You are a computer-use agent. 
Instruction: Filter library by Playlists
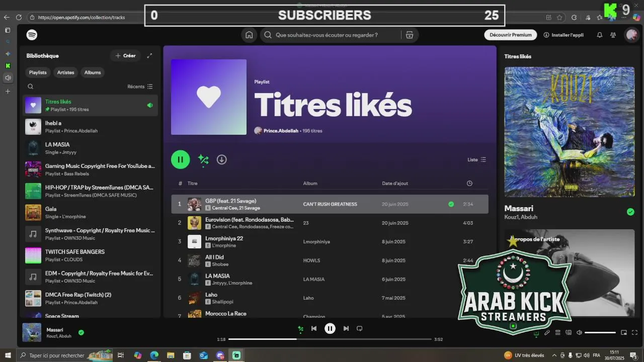(38, 72)
